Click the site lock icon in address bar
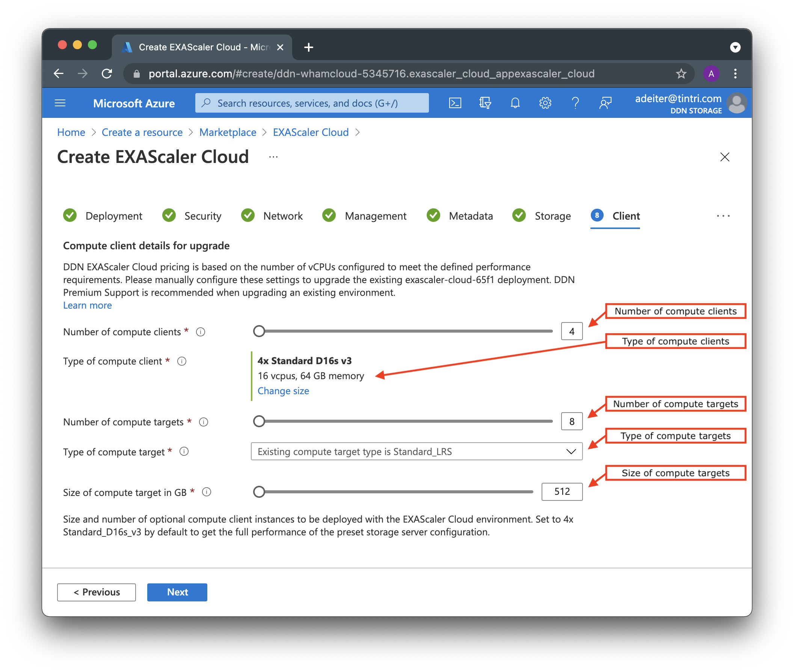794x672 pixels. tap(136, 74)
